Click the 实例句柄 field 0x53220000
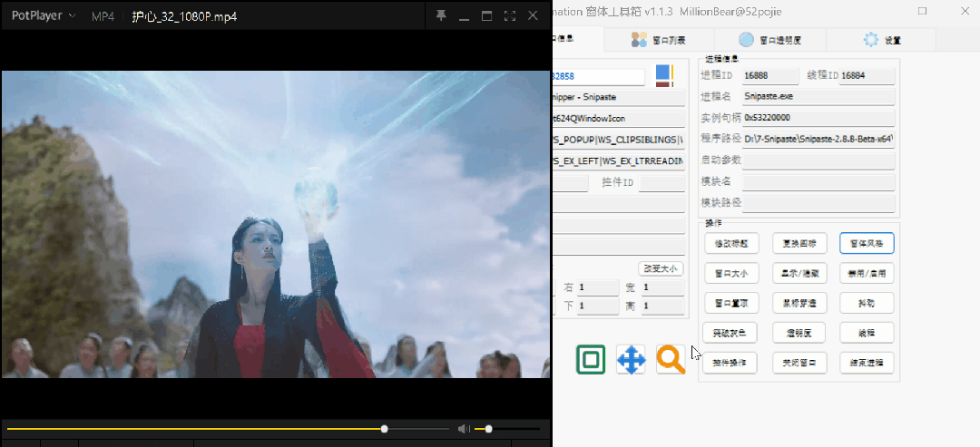The image size is (980, 447). coord(818,117)
